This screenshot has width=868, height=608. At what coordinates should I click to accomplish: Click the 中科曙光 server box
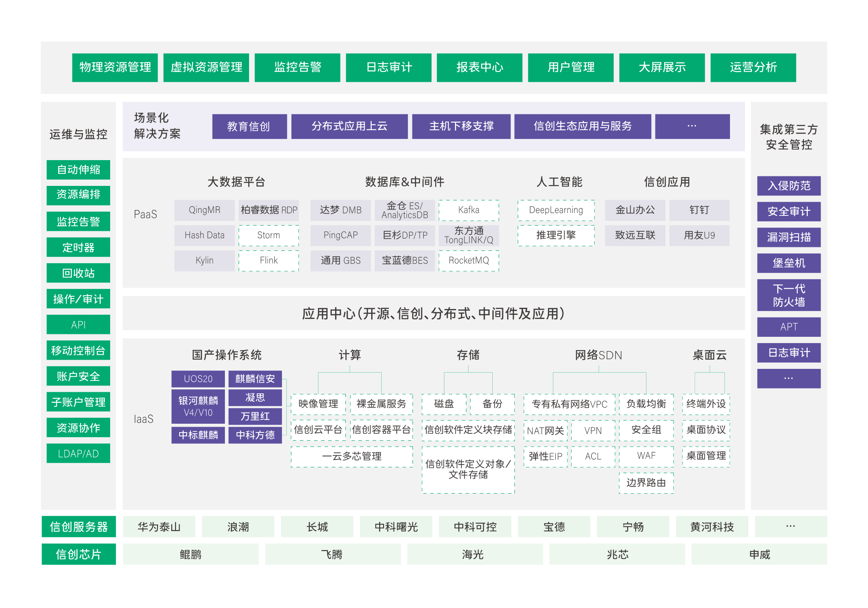click(x=396, y=527)
